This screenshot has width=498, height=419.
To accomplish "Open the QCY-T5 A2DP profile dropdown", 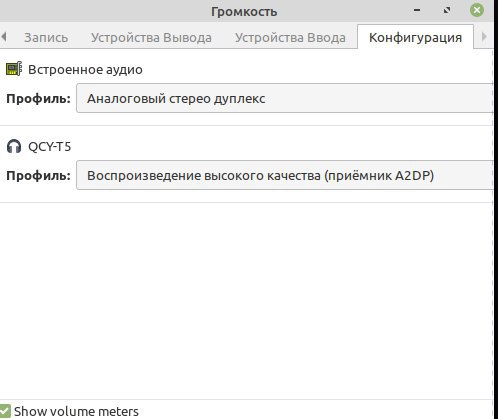I will 285,175.
